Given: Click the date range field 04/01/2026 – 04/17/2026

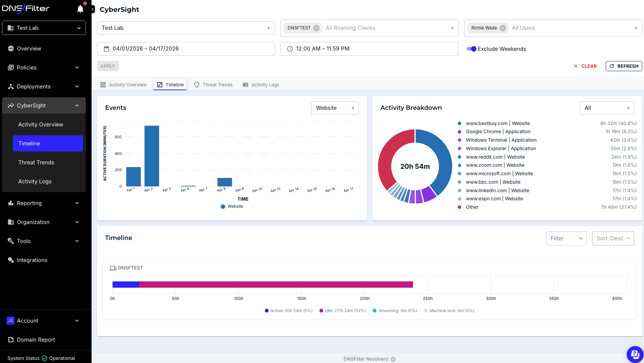Looking at the screenshot, I should 186,49.
